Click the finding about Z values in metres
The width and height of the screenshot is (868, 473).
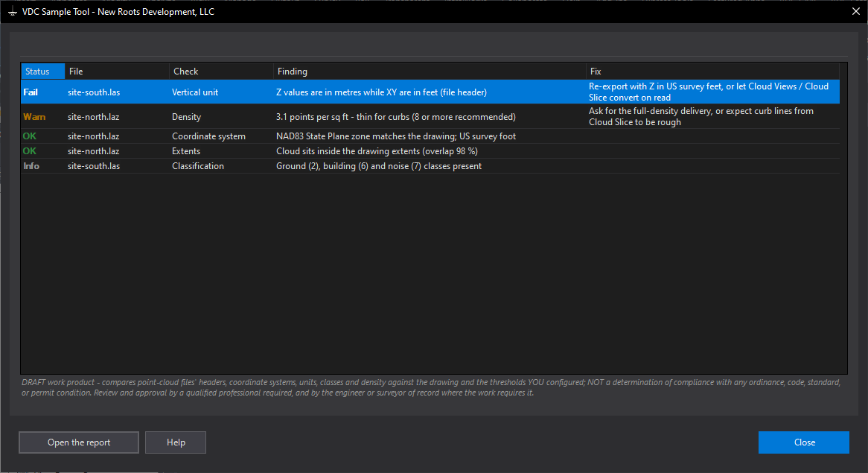point(381,92)
